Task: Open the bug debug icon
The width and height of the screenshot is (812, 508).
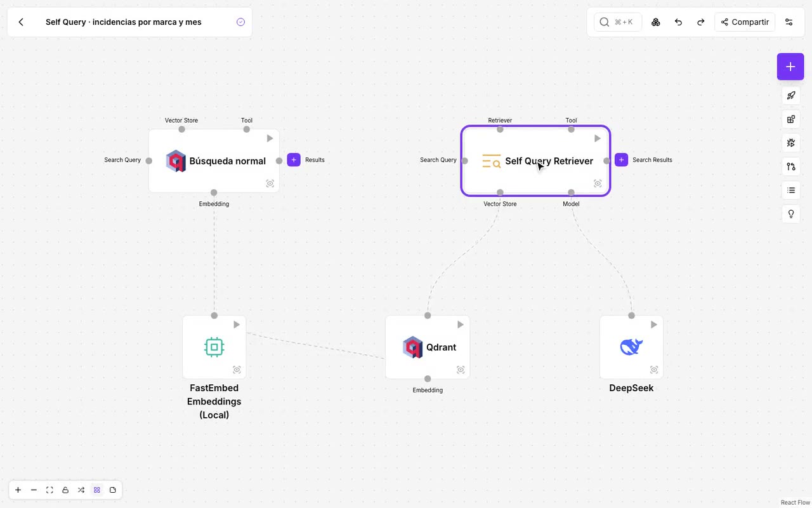Action: [x=791, y=143]
